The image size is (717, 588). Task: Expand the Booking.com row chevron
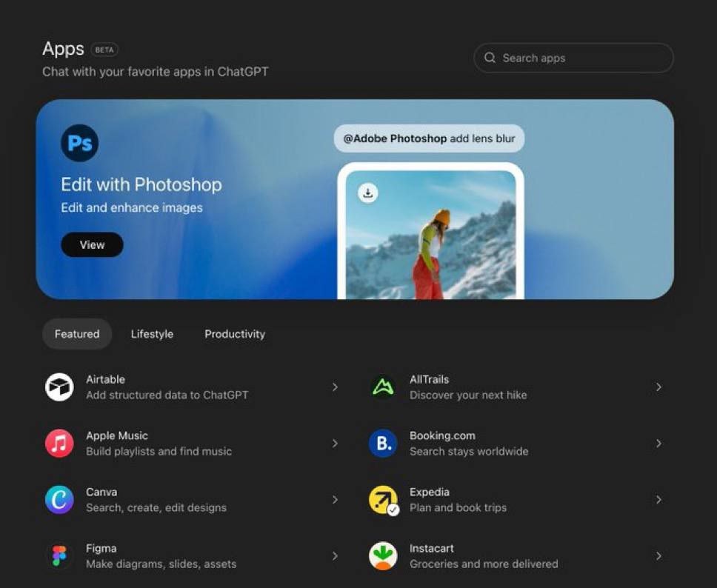click(x=659, y=444)
